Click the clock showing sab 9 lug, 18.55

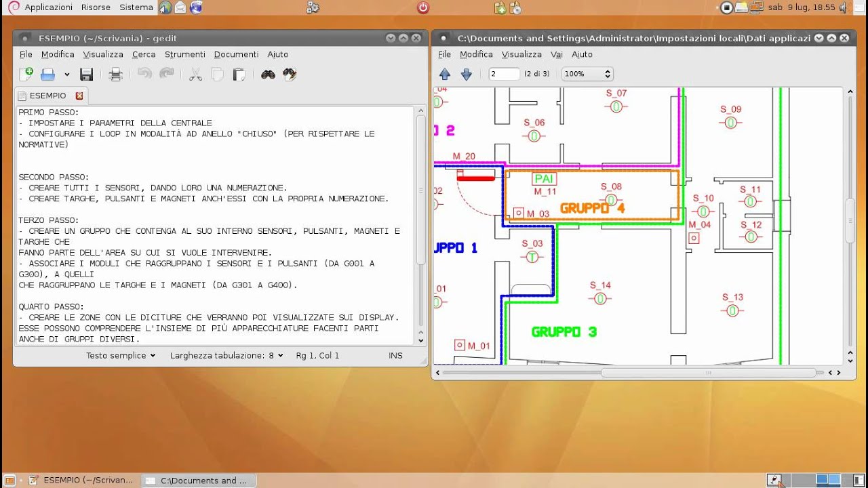click(x=801, y=7)
